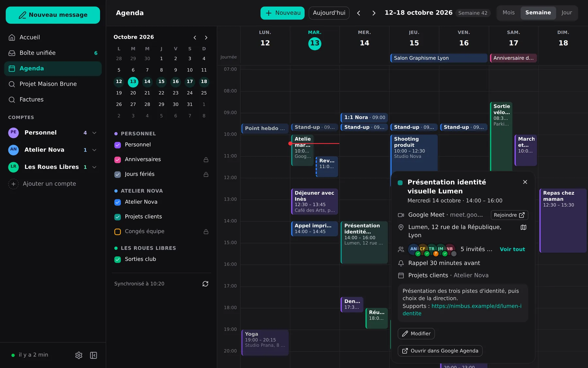This screenshot has height=368, width=588.
Task: Expand Les Roues Libres account chevron
Action: [x=94, y=167]
